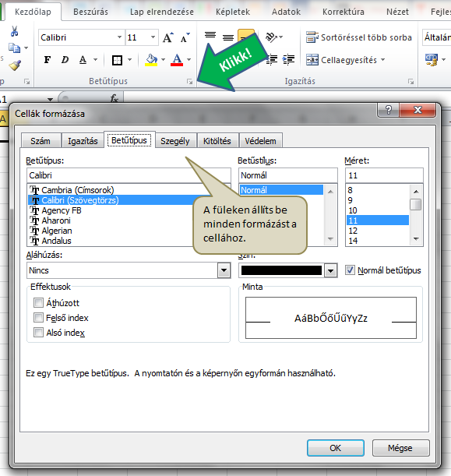Open the Képletek ribbon tab
451x476 pixels.
[233, 12]
